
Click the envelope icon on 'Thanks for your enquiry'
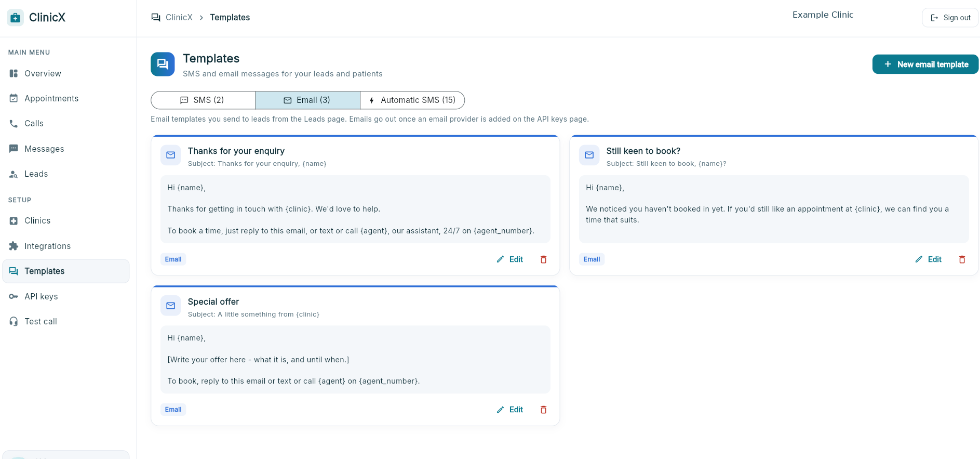coord(171,155)
